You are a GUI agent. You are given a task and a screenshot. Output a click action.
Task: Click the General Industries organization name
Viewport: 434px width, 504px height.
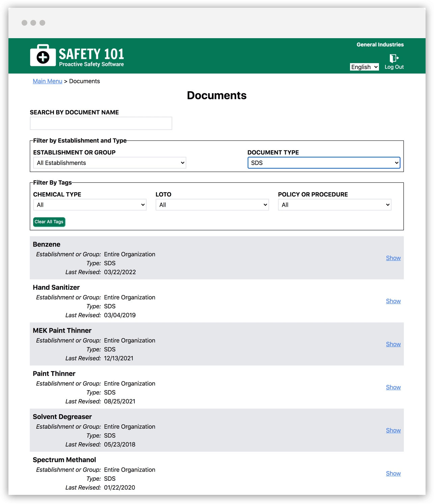coord(380,45)
